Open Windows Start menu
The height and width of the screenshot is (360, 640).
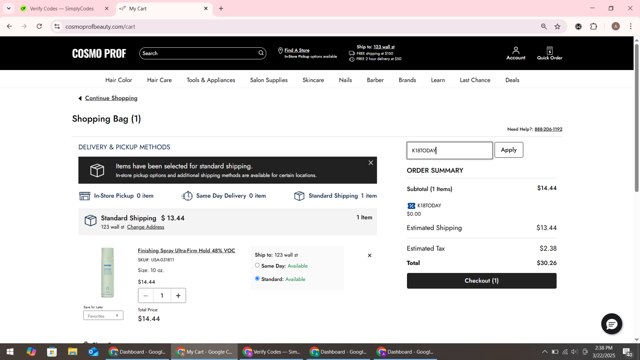pyautogui.click(x=10, y=352)
